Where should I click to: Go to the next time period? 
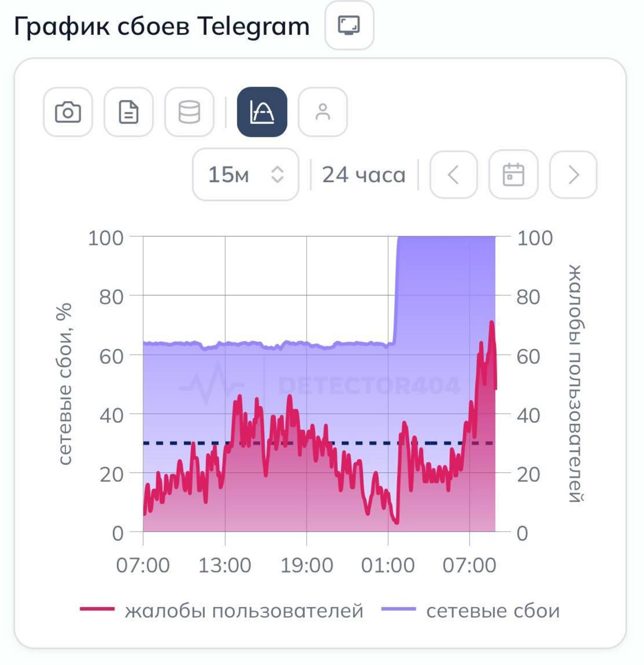pyautogui.click(x=573, y=175)
